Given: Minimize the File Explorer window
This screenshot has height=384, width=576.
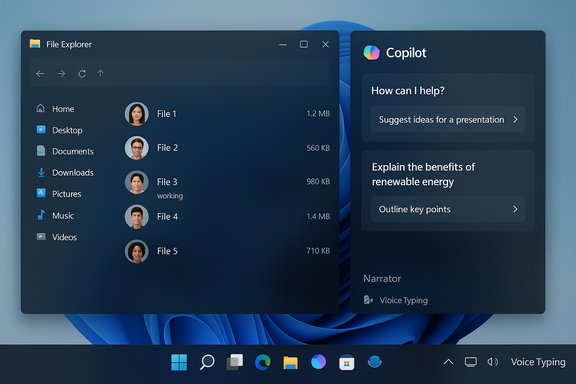Looking at the screenshot, I should point(283,44).
